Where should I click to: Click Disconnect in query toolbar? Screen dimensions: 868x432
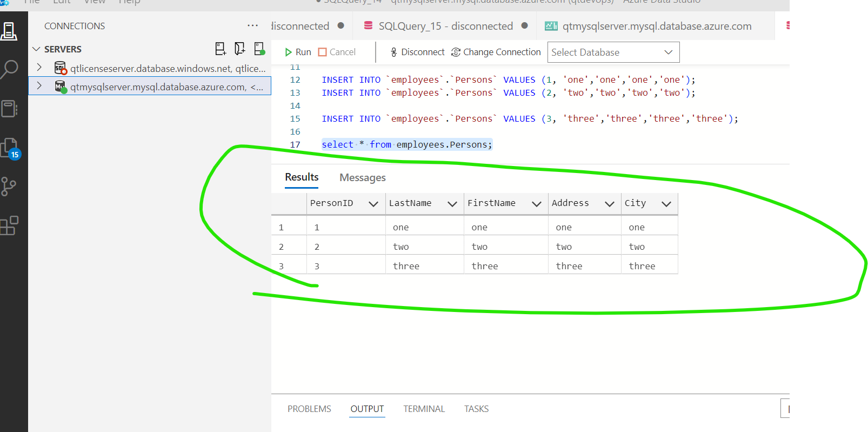click(x=417, y=52)
